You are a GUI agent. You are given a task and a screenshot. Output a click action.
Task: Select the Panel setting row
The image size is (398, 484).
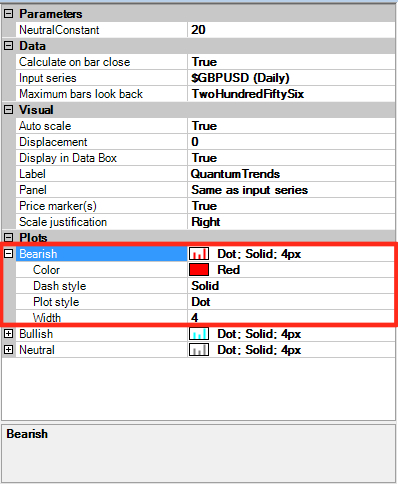click(198, 190)
